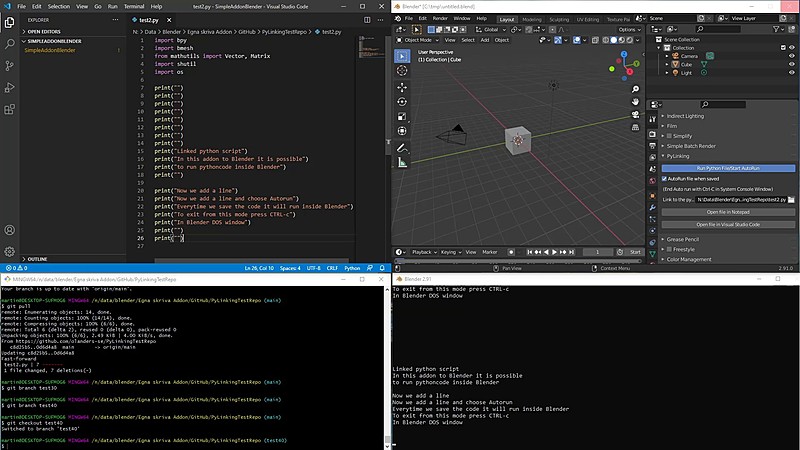Viewport: 800px width, 450px height.
Task: Select Blender's Select Box tool
Action: tap(402, 56)
